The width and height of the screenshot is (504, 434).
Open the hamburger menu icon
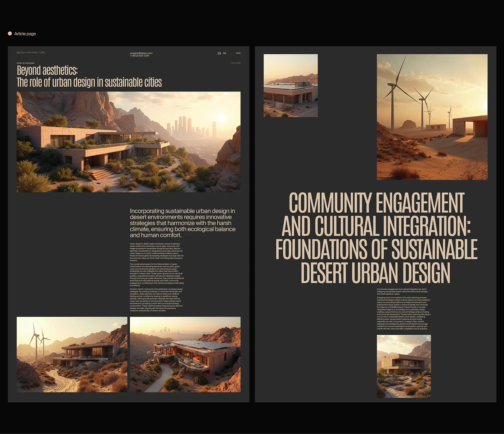pyautogui.click(x=238, y=53)
